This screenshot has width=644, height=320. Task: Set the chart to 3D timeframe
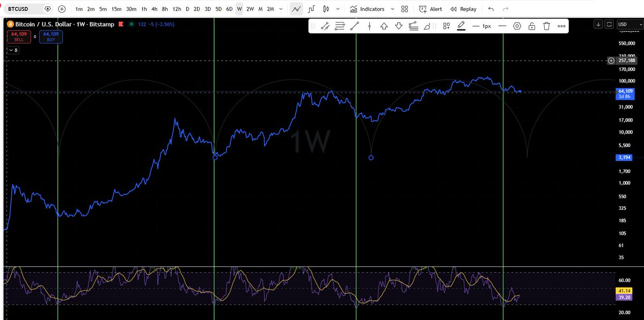pos(208,9)
